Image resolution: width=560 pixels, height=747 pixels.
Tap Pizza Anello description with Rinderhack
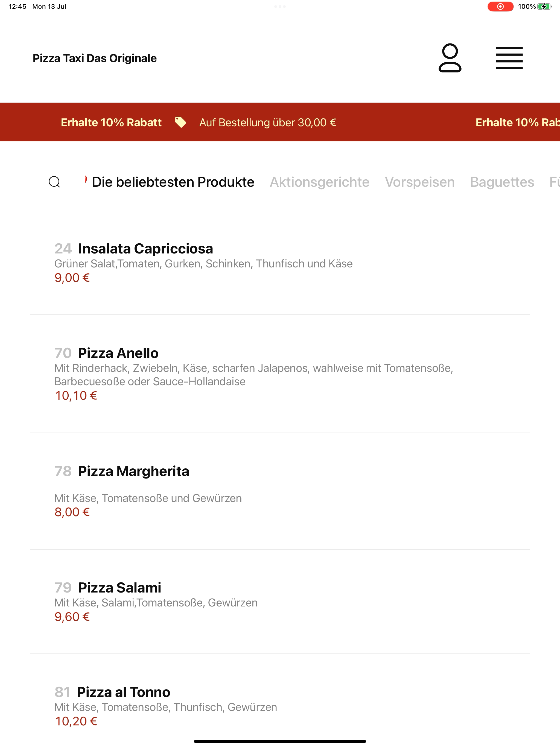point(254,375)
